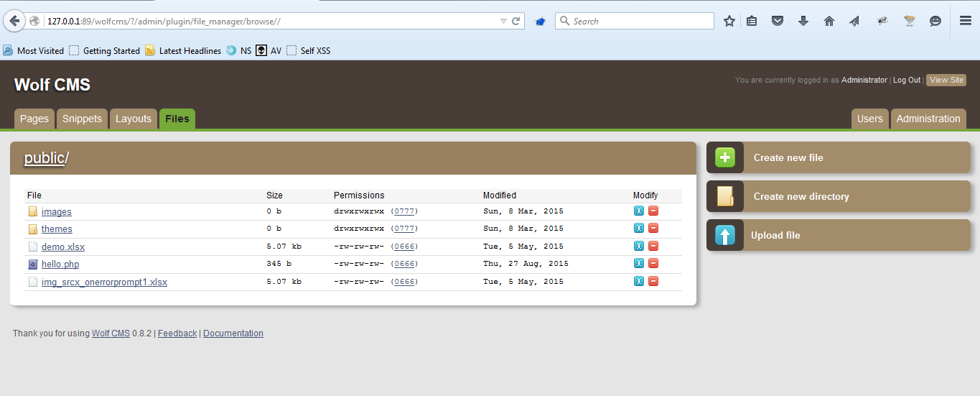Viewport: 980px width, 396px height.
Task: Change permissions 0666 for demo.xlsx
Action: coord(404,247)
